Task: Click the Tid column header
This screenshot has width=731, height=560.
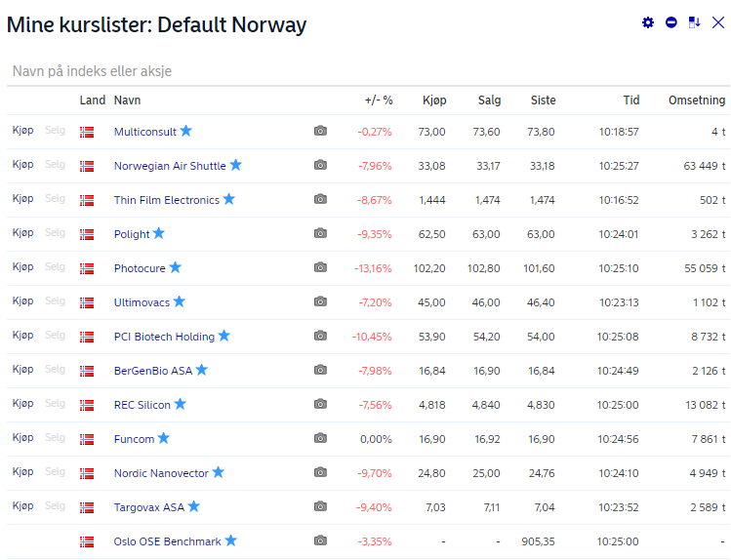Action: [x=631, y=100]
